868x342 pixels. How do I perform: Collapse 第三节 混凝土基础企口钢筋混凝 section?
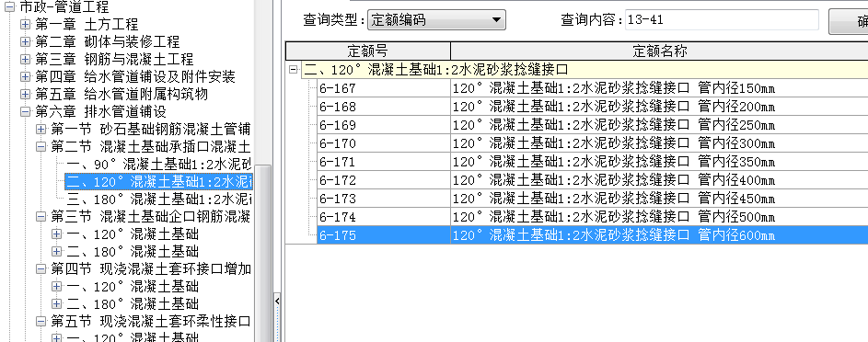click(x=41, y=217)
